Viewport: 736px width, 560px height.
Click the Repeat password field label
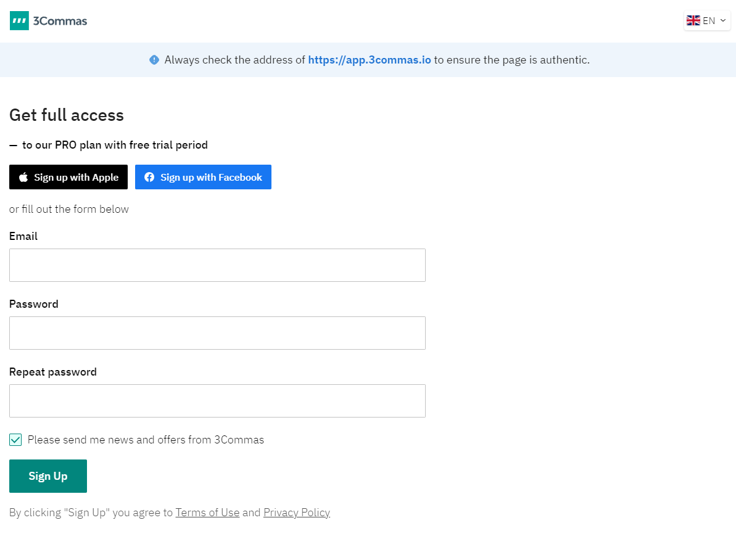53,372
